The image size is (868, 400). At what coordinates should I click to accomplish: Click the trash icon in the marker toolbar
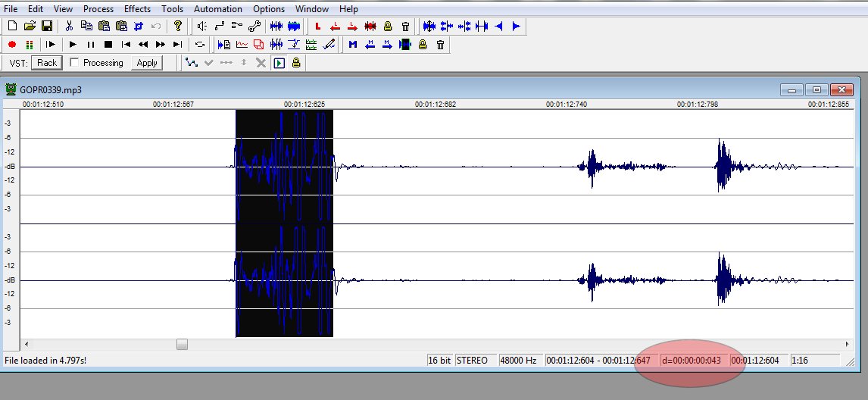(x=441, y=45)
